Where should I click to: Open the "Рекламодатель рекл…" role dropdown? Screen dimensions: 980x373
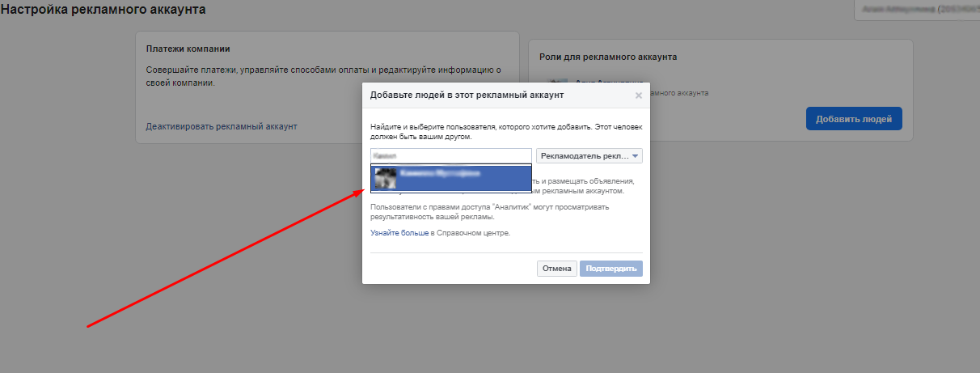tap(589, 156)
